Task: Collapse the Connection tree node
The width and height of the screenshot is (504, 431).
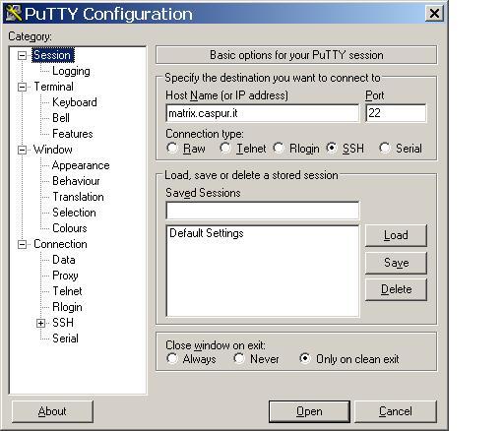Action: point(22,244)
